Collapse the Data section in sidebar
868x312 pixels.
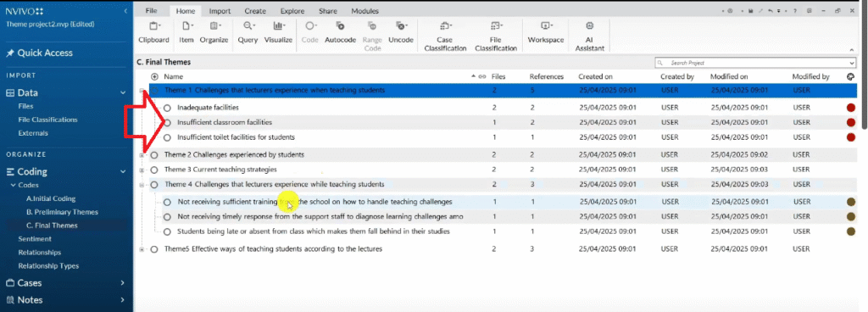tap(122, 93)
